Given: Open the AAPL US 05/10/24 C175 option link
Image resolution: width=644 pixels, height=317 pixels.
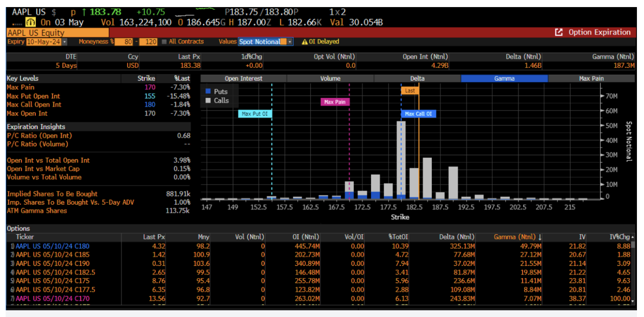Looking at the screenshot, I should tap(52, 281).
